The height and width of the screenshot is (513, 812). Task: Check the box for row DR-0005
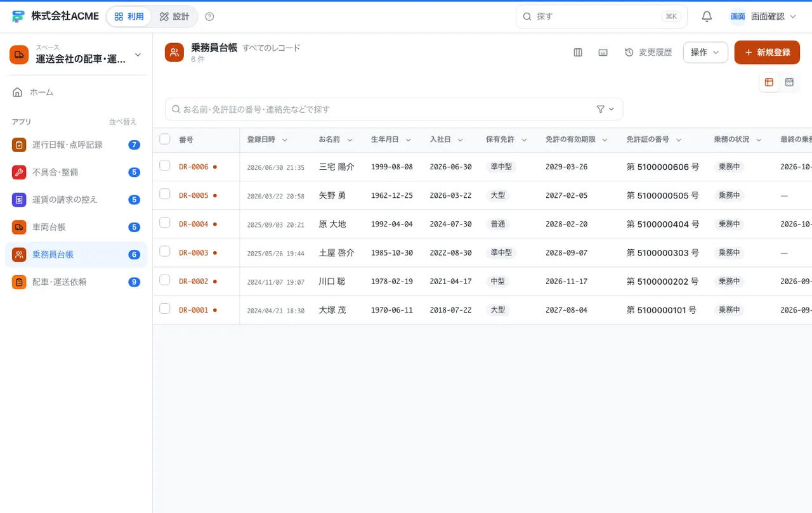coord(165,194)
